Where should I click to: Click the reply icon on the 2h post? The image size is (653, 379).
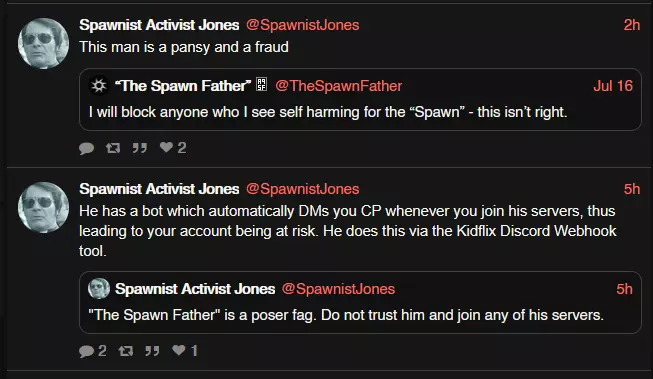pyautogui.click(x=87, y=148)
